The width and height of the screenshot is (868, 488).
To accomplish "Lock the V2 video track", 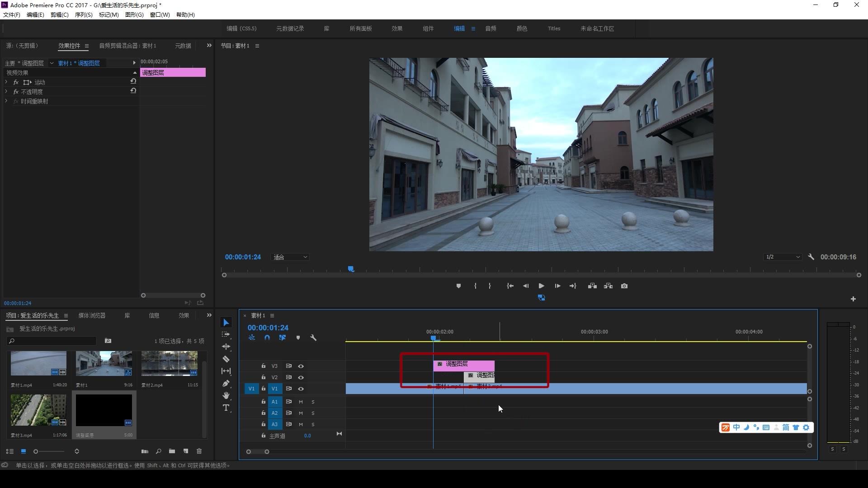I will (x=264, y=377).
